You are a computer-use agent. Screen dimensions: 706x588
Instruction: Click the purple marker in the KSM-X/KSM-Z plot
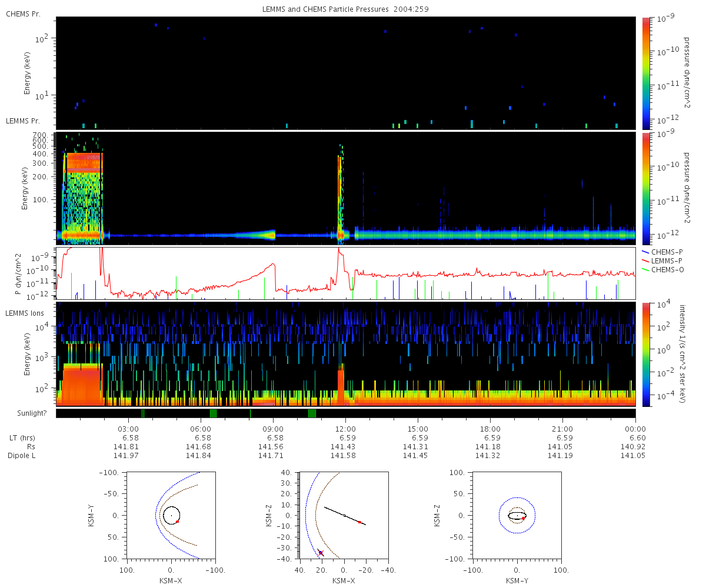(321, 553)
